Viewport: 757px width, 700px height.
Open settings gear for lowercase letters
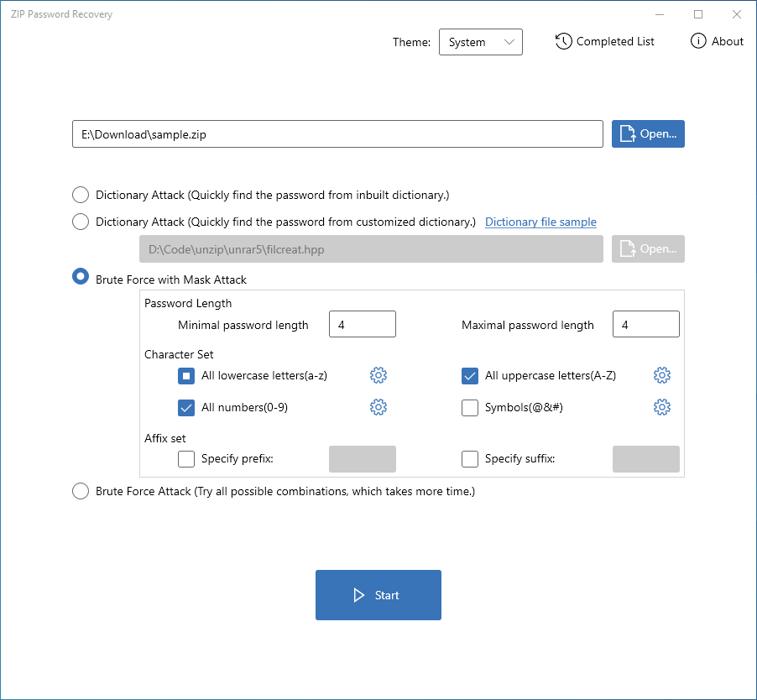378,376
